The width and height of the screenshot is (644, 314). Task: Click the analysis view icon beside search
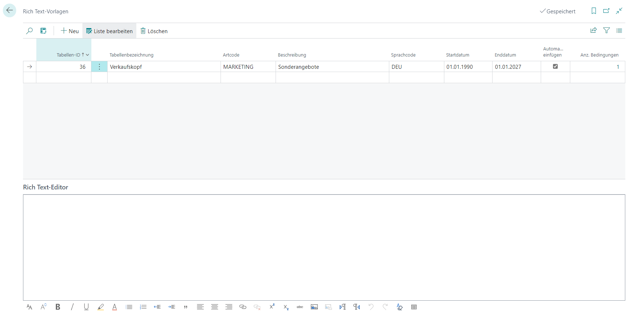[x=43, y=31]
